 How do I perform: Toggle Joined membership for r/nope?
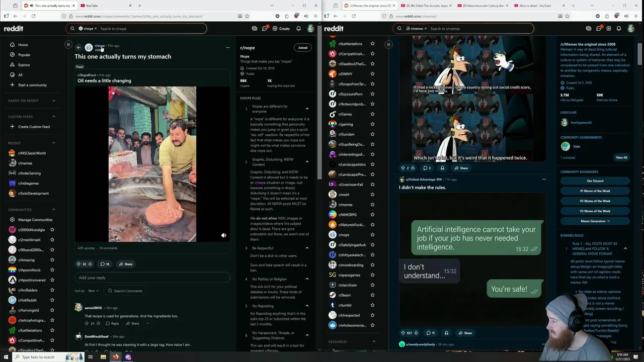pyautogui.click(x=303, y=48)
